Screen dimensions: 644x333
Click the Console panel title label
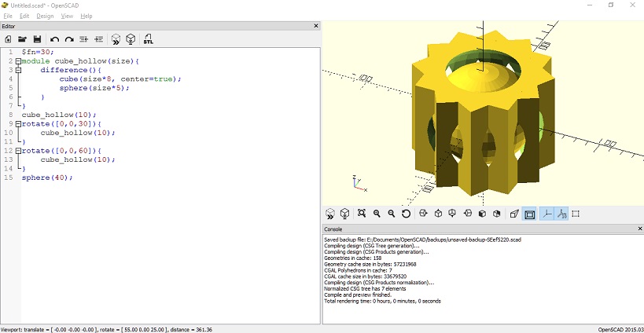(333, 229)
